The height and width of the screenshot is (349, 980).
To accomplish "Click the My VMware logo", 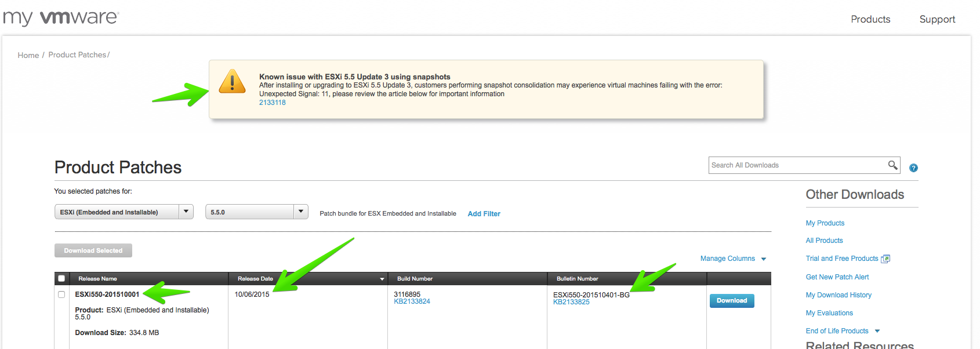I will [60, 17].
